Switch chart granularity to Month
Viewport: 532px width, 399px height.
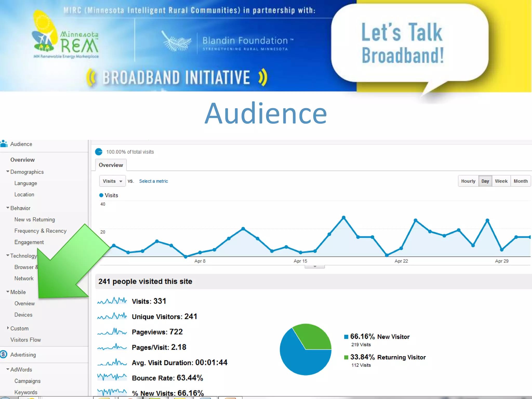click(521, 181)
